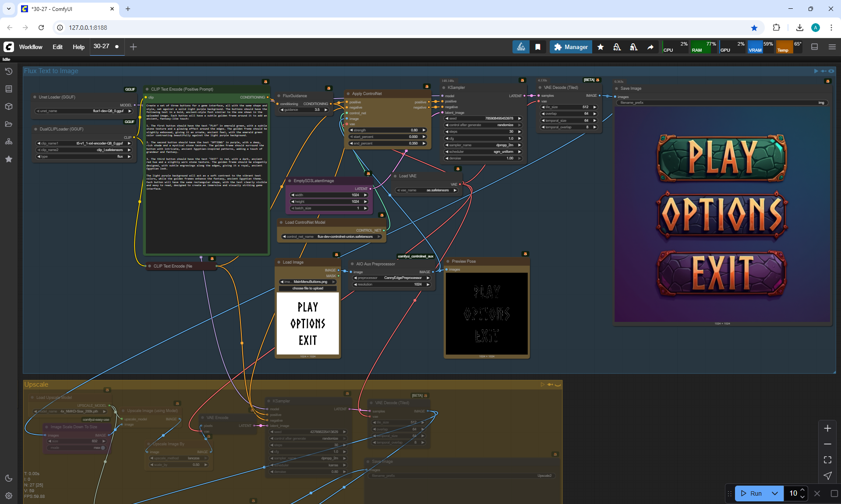The height and width of the screenshot is (504, 841).
Task: Increase batch count with up stepper arrow
Action: (802, 490)
